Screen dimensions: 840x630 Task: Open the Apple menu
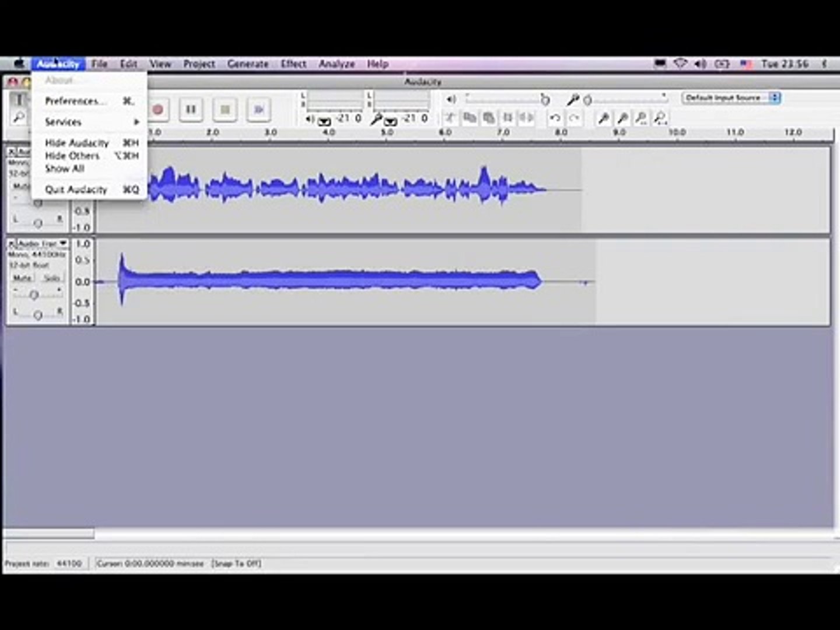click(x=18, y=64)
